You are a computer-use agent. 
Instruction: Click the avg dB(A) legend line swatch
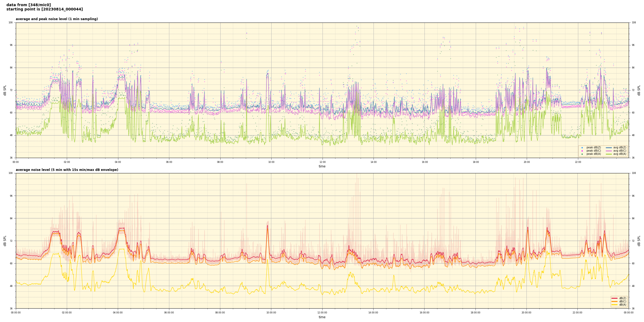tap(609, 154)
